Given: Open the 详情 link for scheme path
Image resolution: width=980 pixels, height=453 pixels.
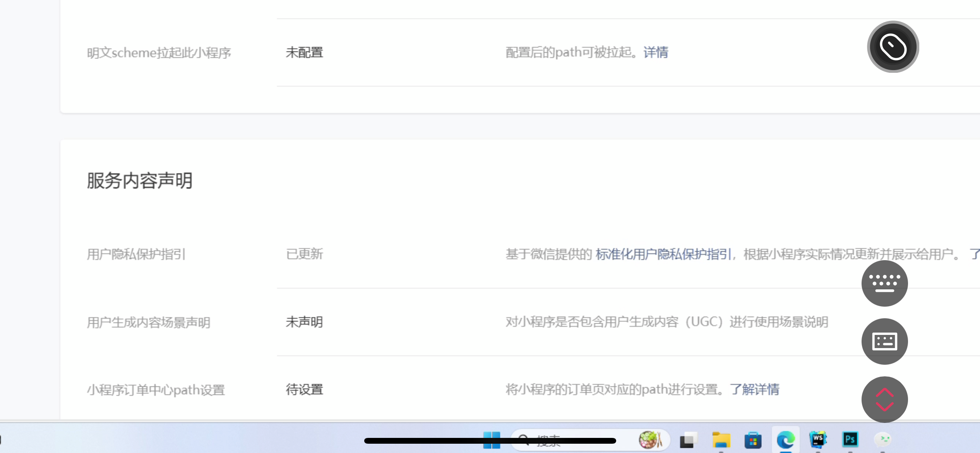Looking at the screenshot, I should click(656, 52).
